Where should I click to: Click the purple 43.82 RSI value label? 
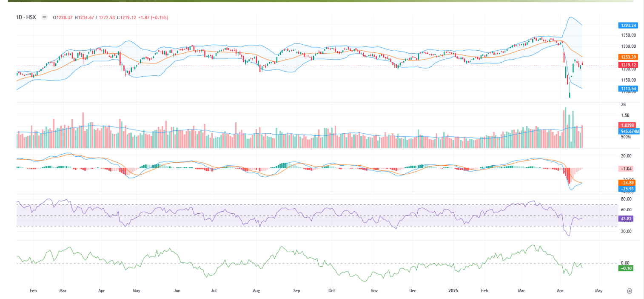[627, 218]
